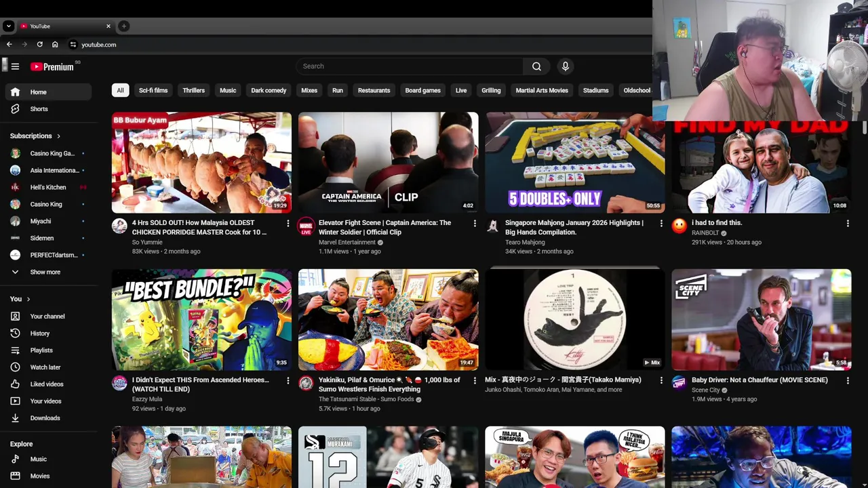Open options menu for Ascended Heroes video
Viewport: 868px width, 488px height.
[x=288, y=381]
